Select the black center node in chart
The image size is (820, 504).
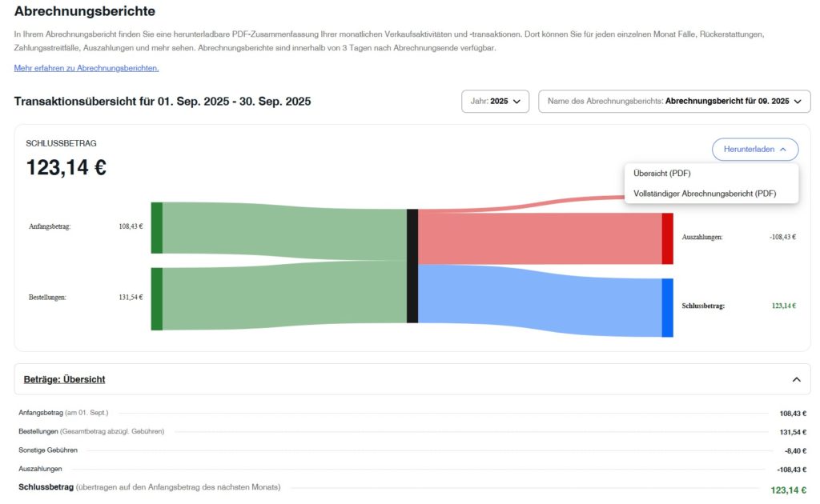coord(412,266)
